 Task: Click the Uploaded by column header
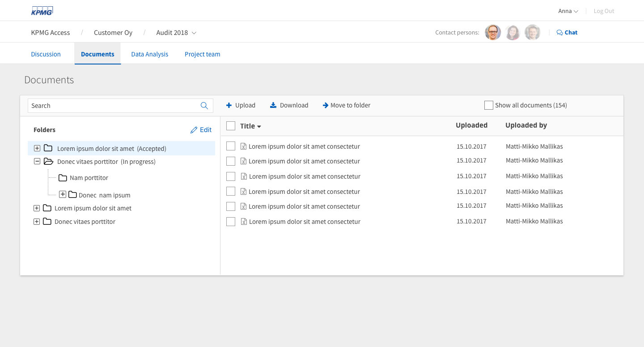[526, 125]
